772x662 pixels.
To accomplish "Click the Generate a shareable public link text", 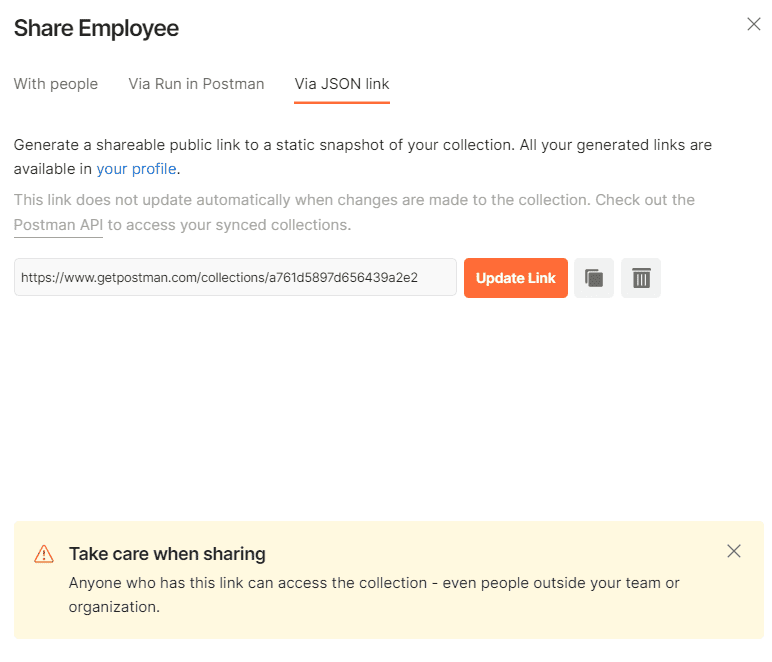I will 362,157.
